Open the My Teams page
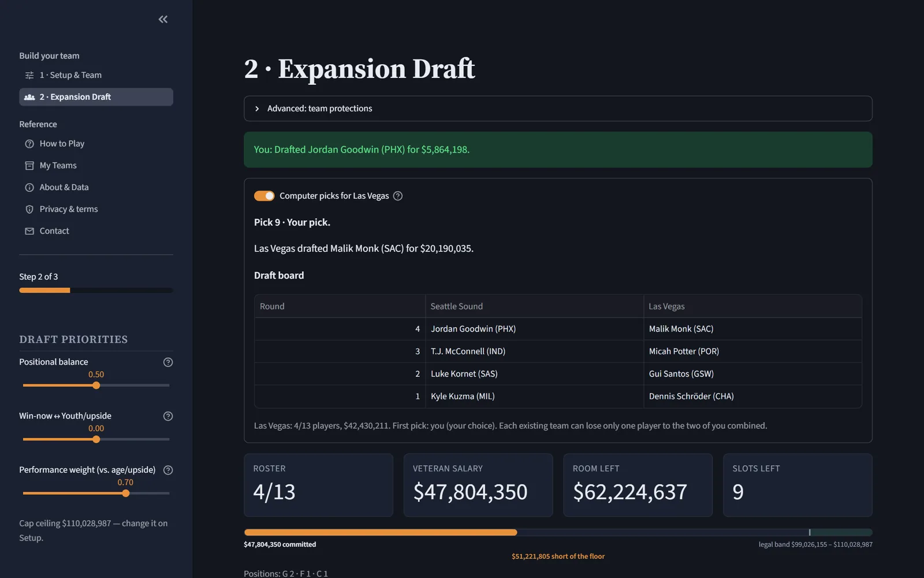This screenshot has width=924, height=578. (96, 165)
